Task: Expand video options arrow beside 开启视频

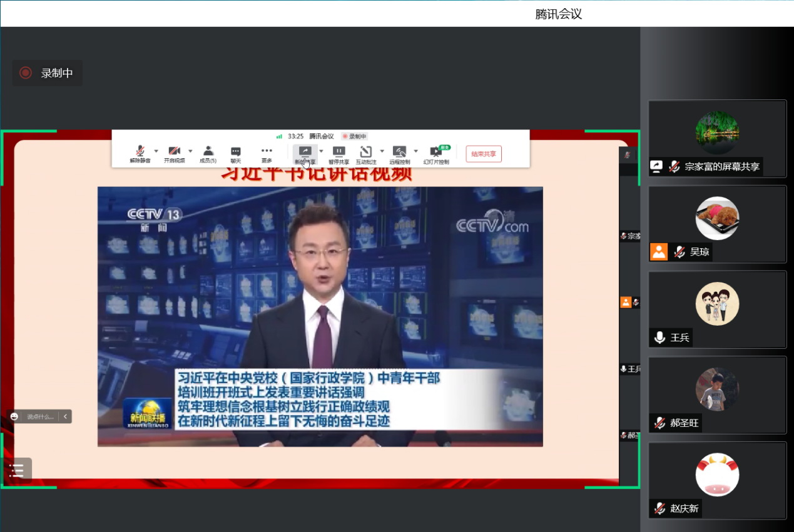Action: coord(190,151)
